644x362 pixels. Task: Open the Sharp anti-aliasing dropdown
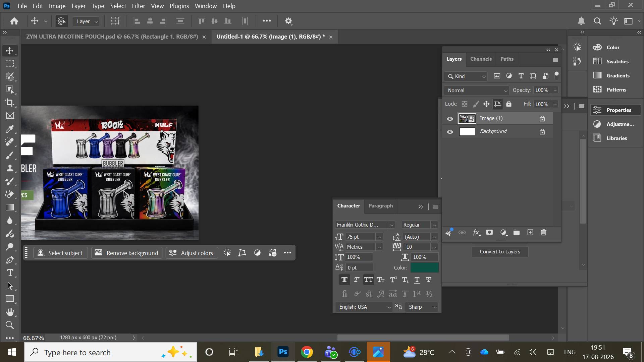pyautogui.click(x=422, y=307)
